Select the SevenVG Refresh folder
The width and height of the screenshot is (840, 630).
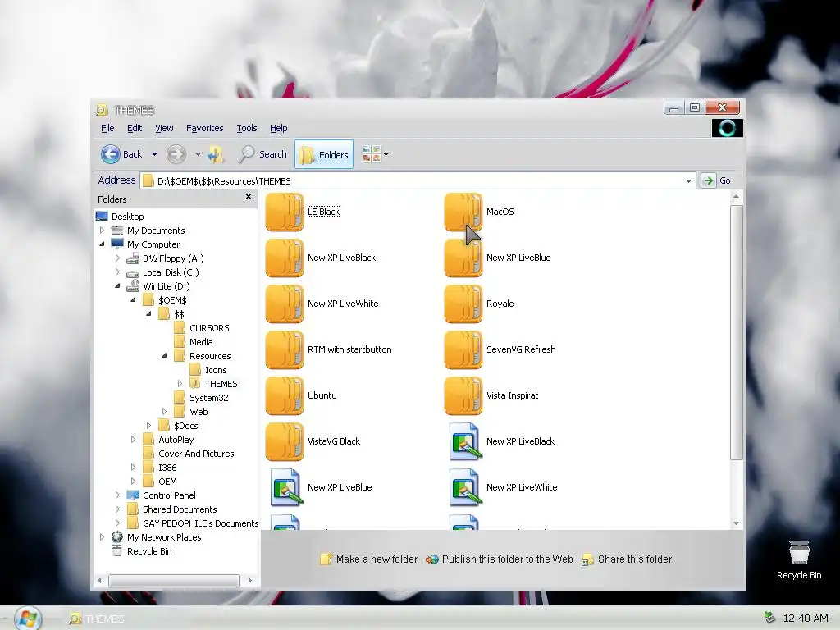pos(500,349)
